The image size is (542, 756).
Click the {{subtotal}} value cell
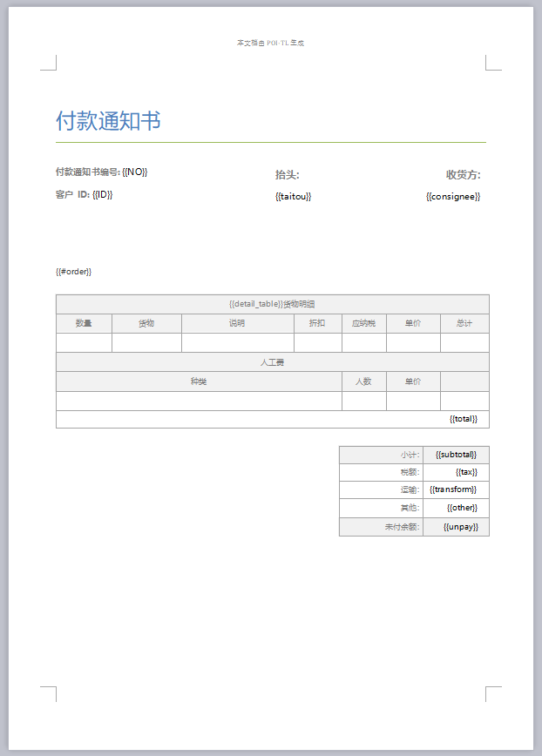pos(456,455)
